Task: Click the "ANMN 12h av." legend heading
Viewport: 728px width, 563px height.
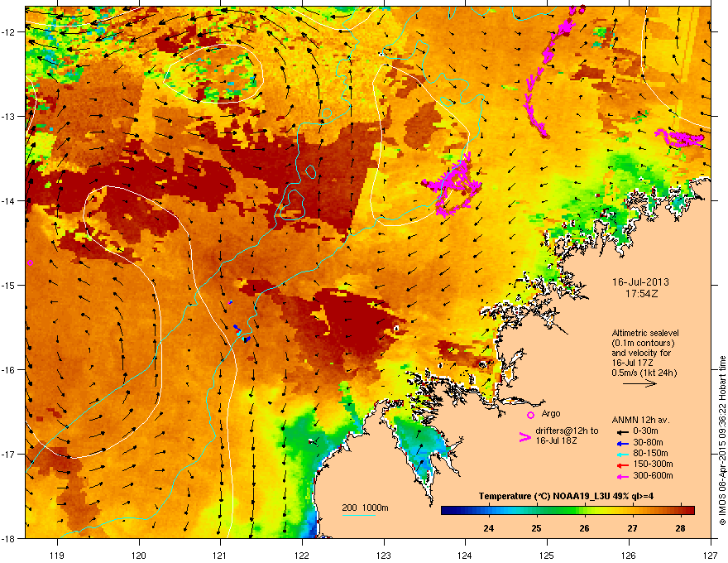Action: [640, 420]
